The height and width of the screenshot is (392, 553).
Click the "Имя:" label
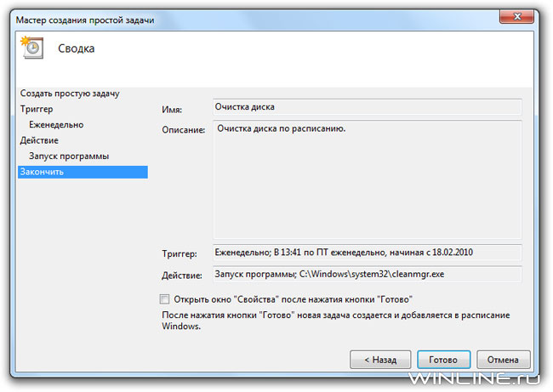tap(172, 110)
